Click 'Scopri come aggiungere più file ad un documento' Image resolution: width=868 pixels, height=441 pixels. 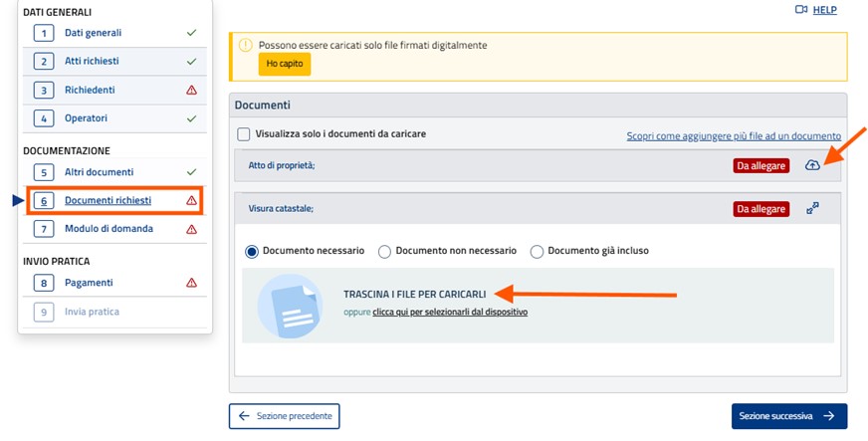click(734, 135)
